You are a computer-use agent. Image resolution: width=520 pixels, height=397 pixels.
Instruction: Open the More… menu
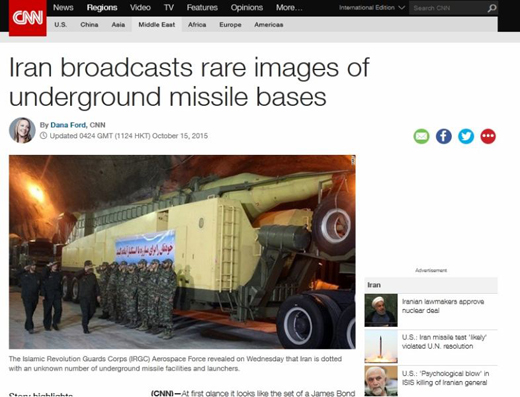[x=289, y=8]
